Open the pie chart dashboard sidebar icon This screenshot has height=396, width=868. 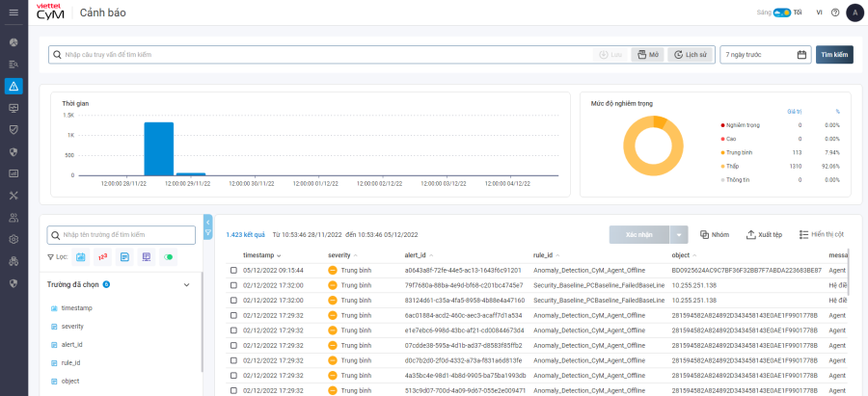click(14, 42)
